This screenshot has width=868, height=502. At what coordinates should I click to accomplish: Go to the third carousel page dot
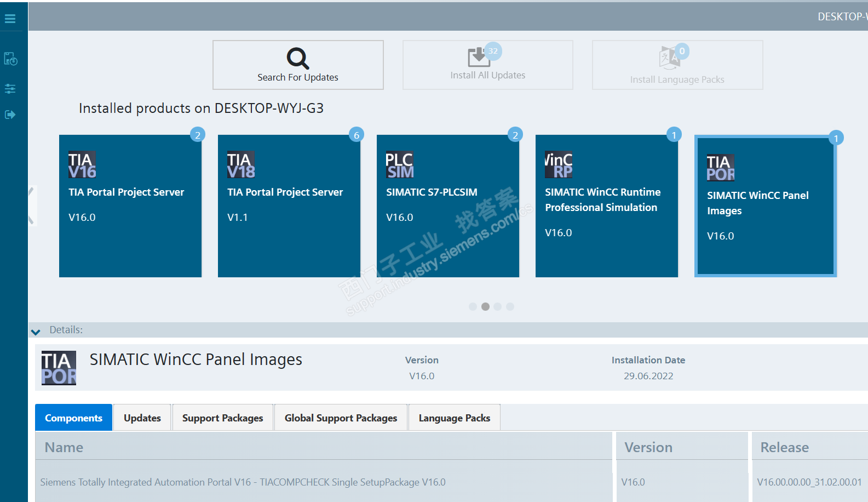click(x=497, y=307)
